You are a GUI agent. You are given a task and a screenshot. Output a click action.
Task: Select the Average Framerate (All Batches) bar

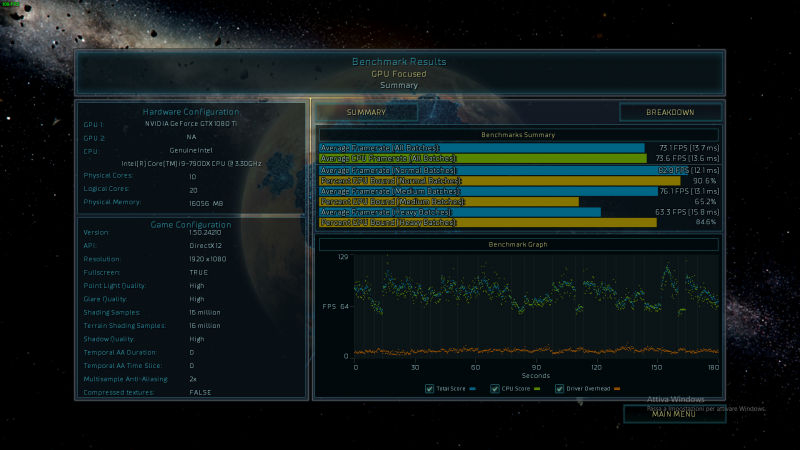click(481, 147)
